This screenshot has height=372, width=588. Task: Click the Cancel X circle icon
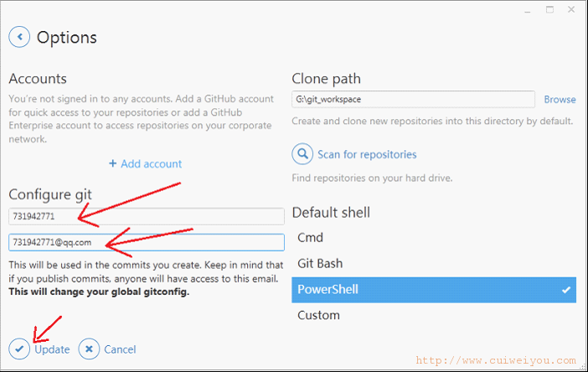pos(89,349)
